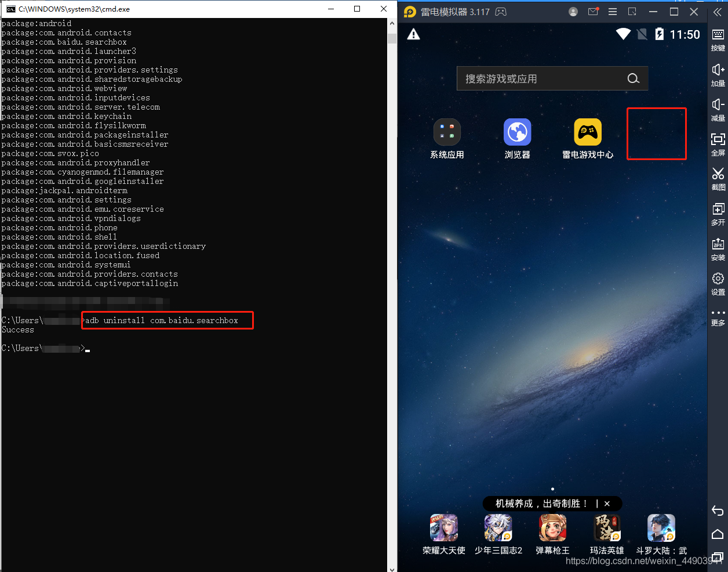This screenshot has width=728, height=572.
Task: Open the 斗罗大陆 game icon
Action: click(x=661, y=528)
